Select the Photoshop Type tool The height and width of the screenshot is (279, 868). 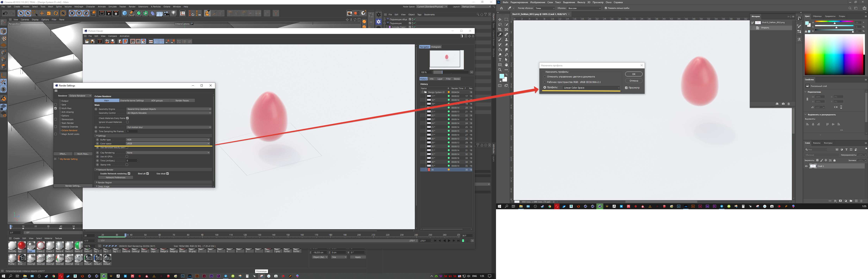[x=500, y=60]
